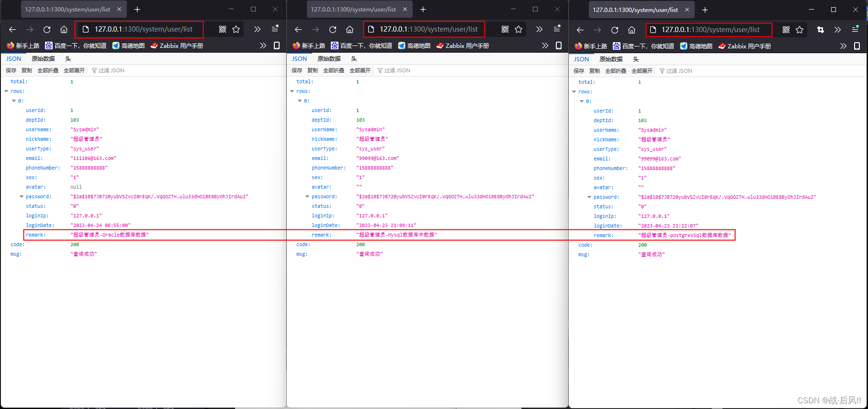Switch to 原始数据 tab in middle window
Image resolution: width=868 pixels, height=409 pixels.
[x=329, y=58]
